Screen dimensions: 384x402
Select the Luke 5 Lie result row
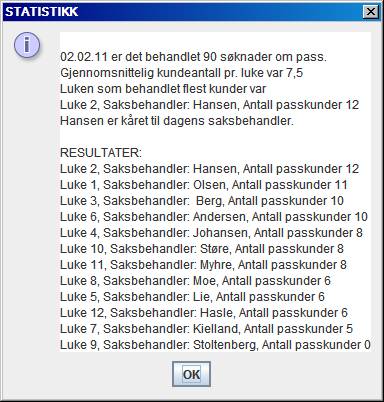(x=192, y=297)
